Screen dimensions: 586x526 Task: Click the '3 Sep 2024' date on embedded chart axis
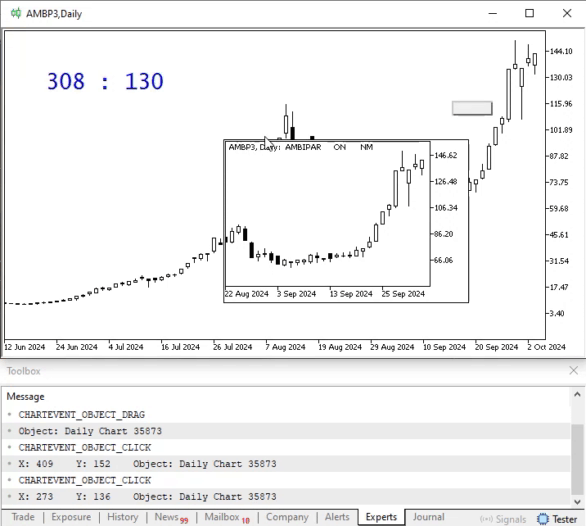(296, 294)
